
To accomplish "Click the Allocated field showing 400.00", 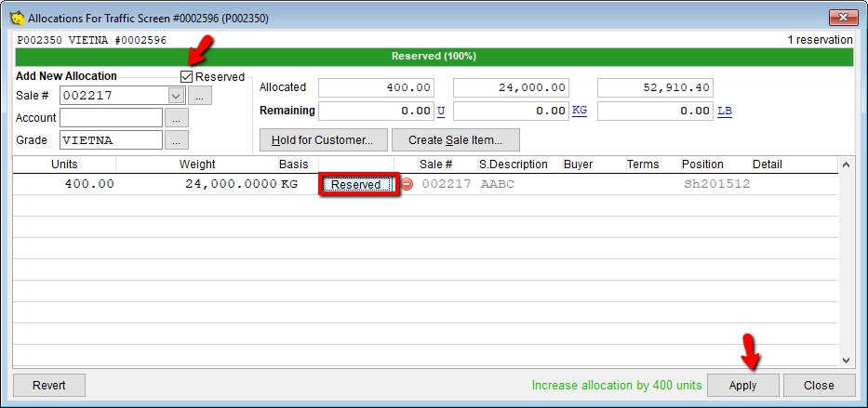I will [x=377, y=88].
